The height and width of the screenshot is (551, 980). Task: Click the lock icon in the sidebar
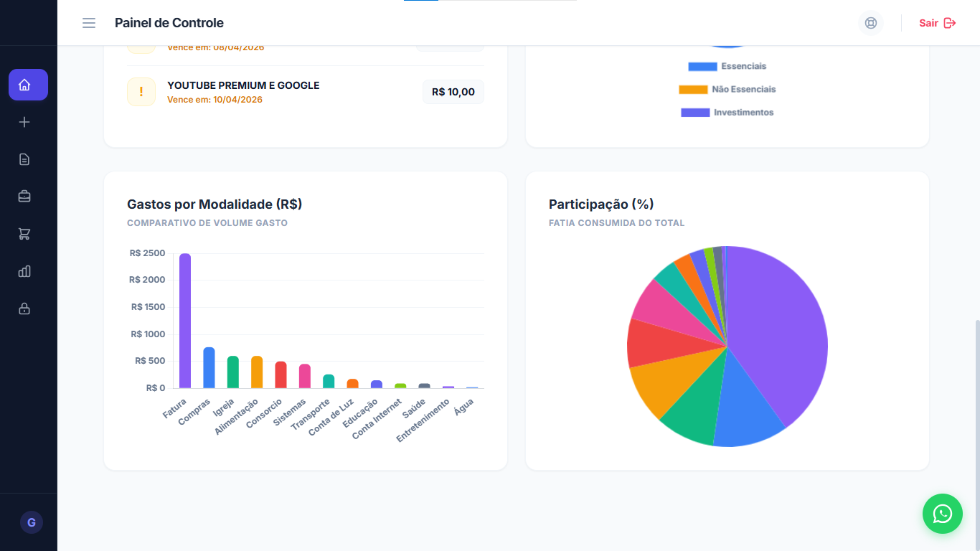[x=24, y=309]
